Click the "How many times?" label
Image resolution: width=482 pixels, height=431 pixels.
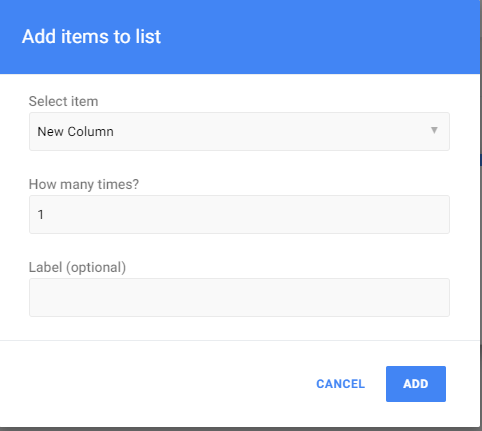[84, 184]
